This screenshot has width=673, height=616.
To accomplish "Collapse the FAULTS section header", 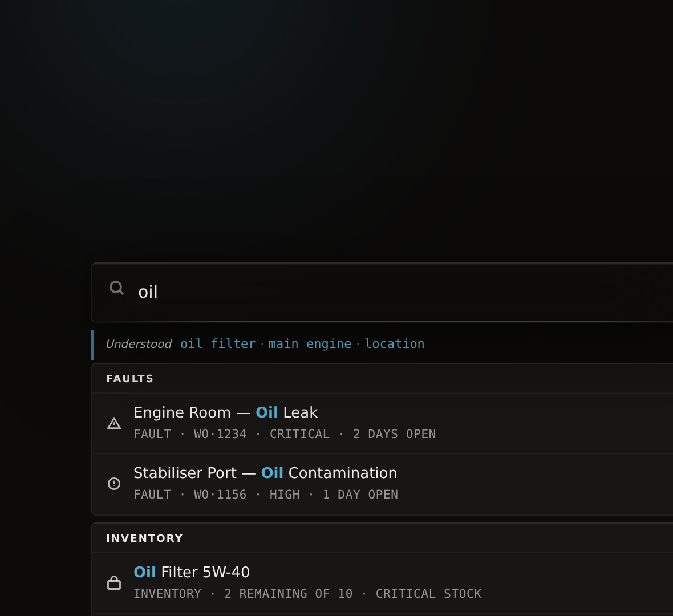I will pos(129,378).
